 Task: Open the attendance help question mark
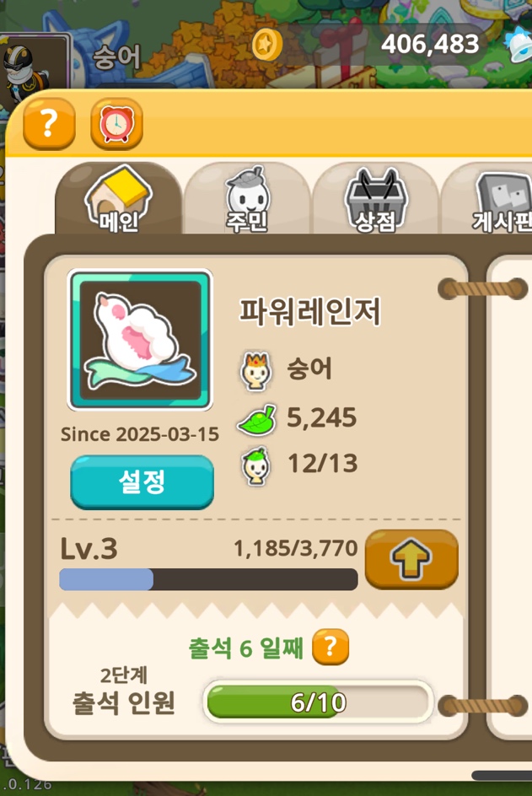click(x=330, y=646)
